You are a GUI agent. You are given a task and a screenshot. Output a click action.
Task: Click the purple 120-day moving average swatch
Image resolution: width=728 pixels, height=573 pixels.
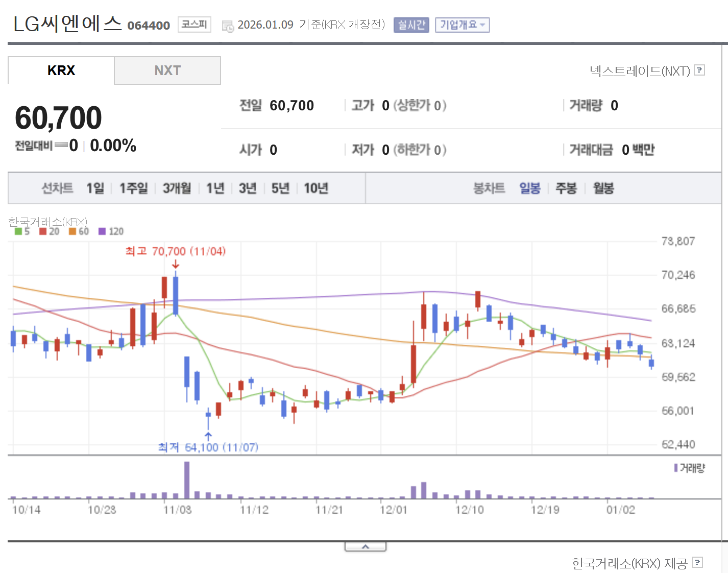[x=102, y=231]
